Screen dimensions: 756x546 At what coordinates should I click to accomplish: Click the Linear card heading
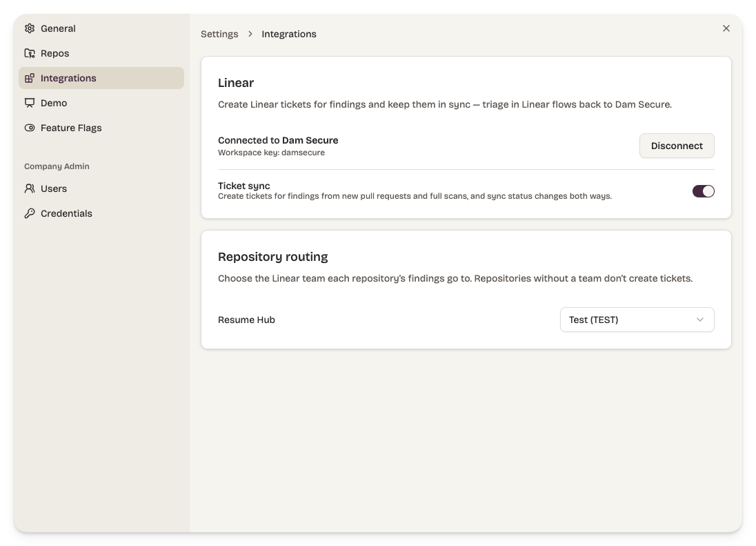[x=236, y=83]
